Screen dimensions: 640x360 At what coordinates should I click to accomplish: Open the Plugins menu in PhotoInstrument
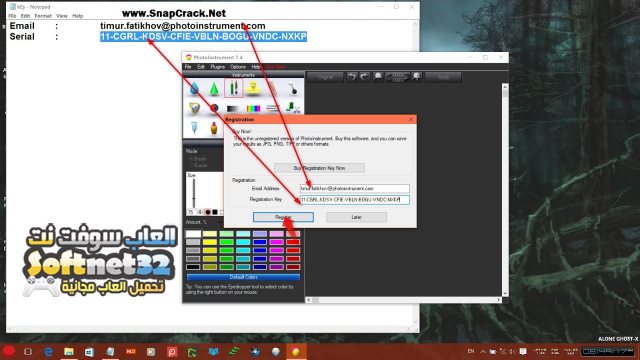tap(218, 67)
